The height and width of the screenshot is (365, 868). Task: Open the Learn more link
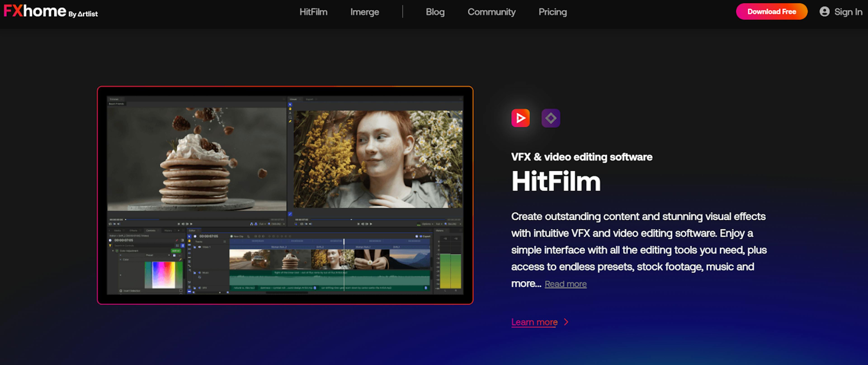(540, 322)
